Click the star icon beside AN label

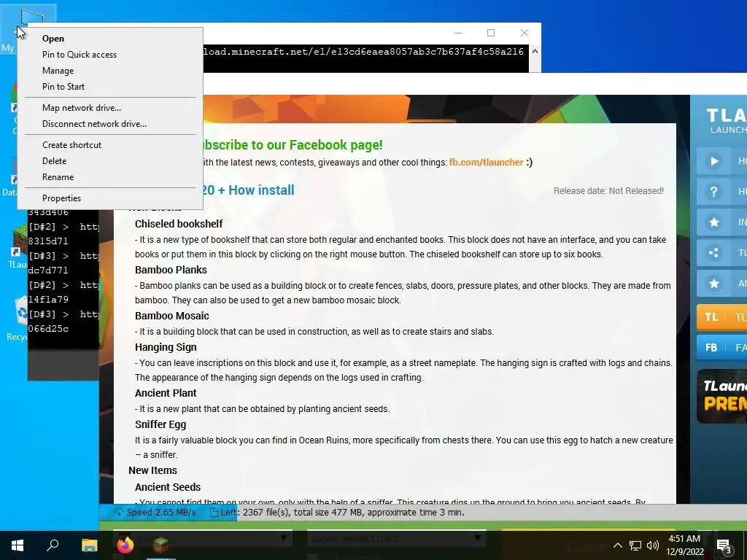pyautogui.click(x=713, y=284)
